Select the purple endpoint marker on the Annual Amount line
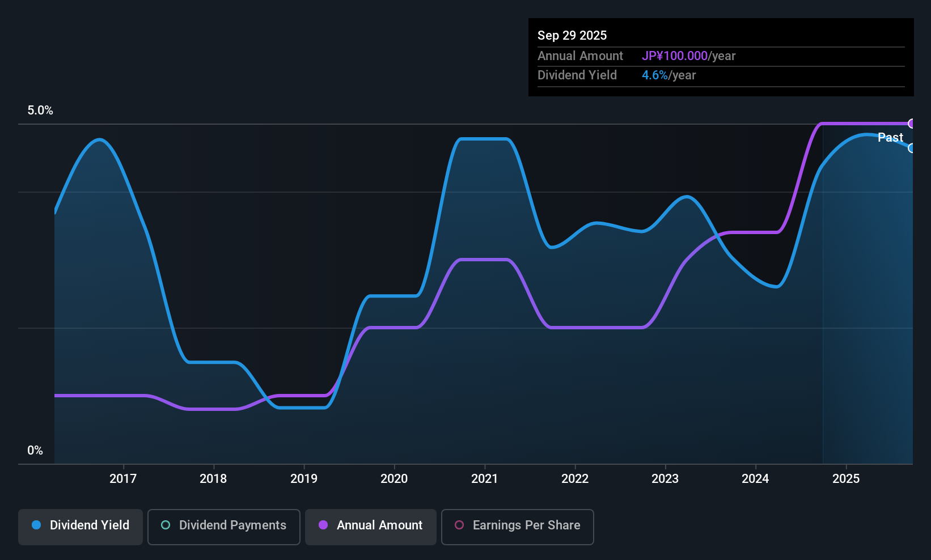Viewport: 931px width, 560px height. [912, 123]
